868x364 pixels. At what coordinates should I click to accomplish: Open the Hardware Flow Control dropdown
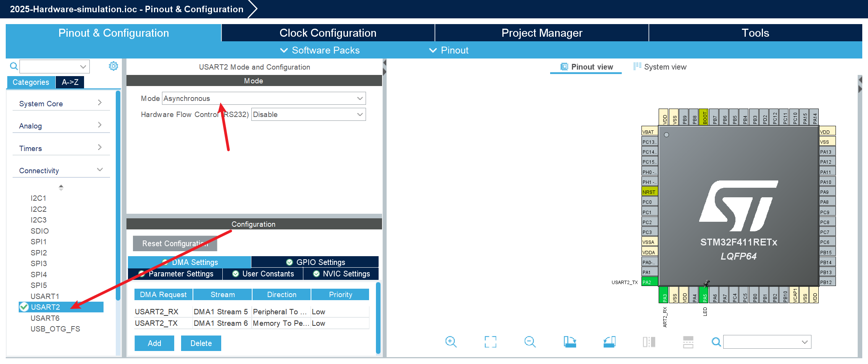point(308,114)
